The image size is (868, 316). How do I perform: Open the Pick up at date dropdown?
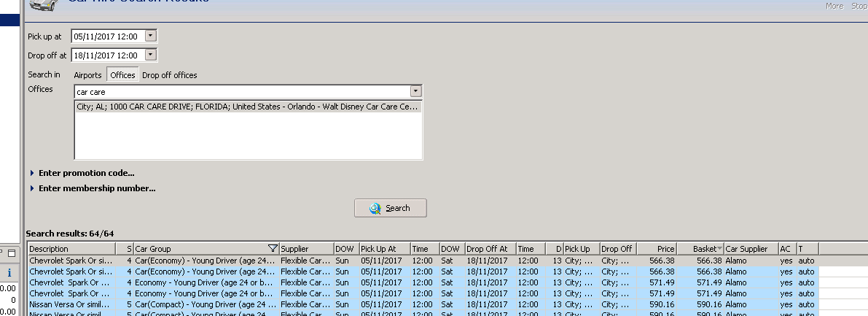(x=151, y=36)
